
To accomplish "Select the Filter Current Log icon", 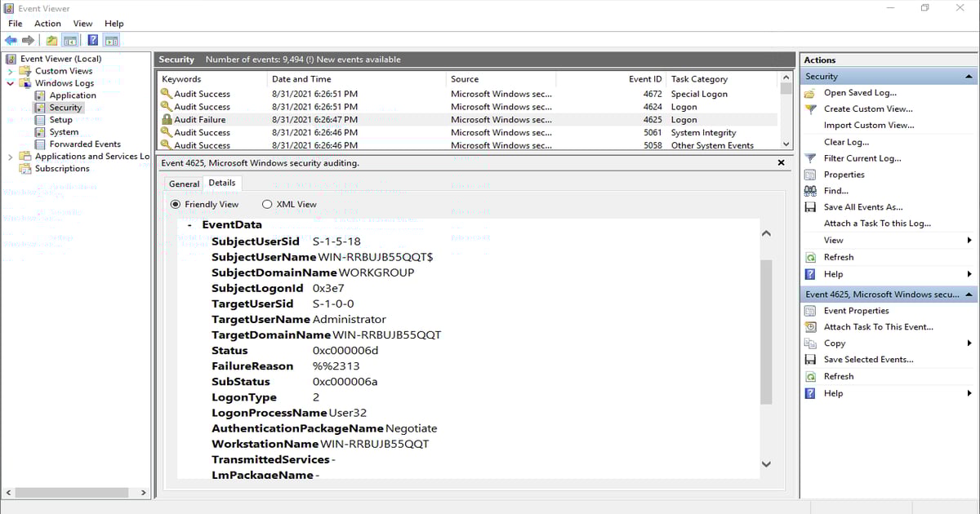I will (x=810, y=157).
